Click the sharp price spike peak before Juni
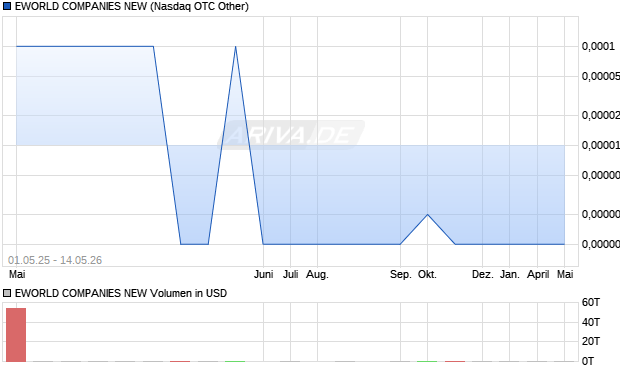The height and width of the screenshot is (371, 620). (236, 47)
